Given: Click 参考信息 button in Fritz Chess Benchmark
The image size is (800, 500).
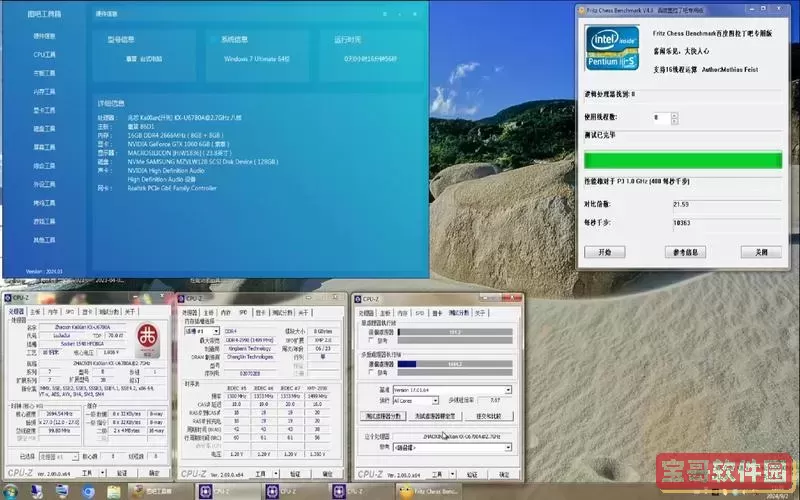Looking at the screenshot, I should pyautogui.click(x=685, y=252).
